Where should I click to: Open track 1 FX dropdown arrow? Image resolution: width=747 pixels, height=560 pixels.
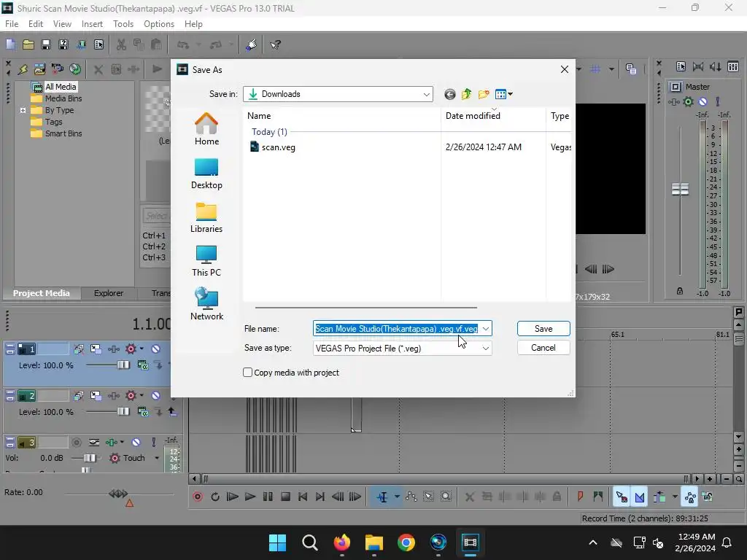pos(142,349)
